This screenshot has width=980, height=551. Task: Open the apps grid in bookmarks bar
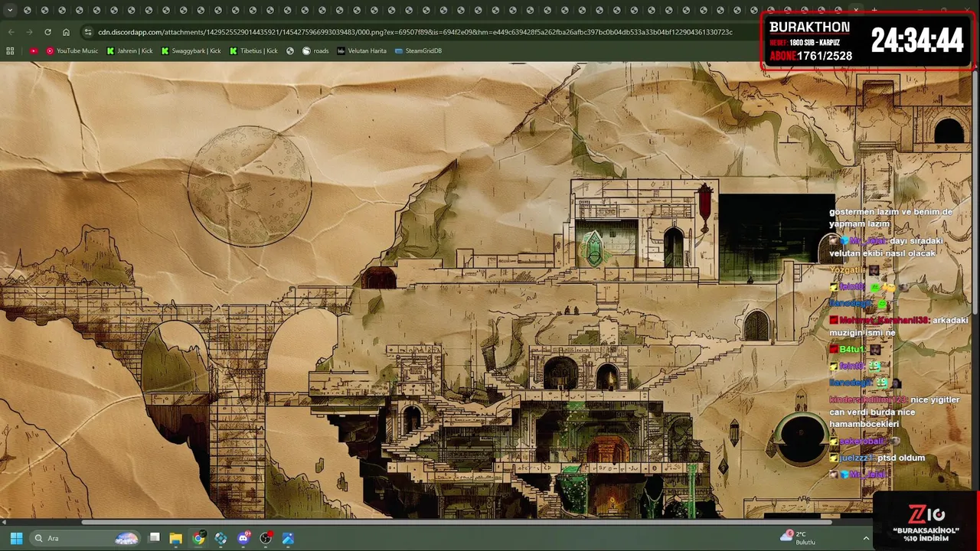10,51
